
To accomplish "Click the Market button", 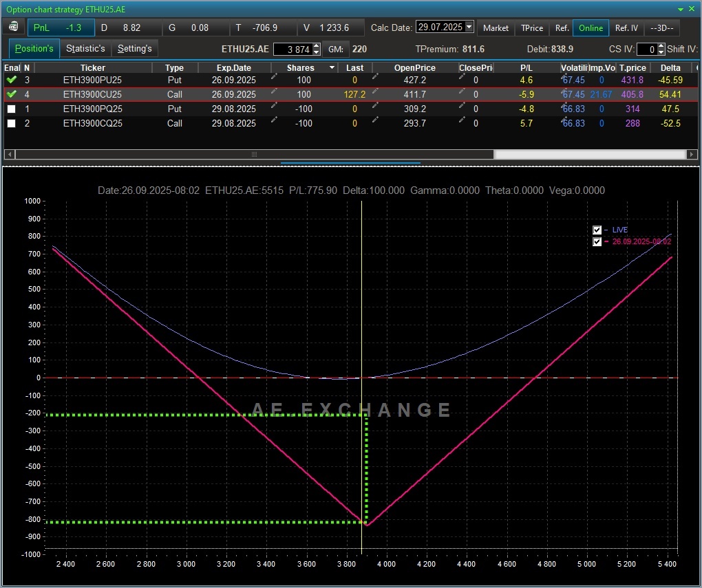I will point(496,28).
